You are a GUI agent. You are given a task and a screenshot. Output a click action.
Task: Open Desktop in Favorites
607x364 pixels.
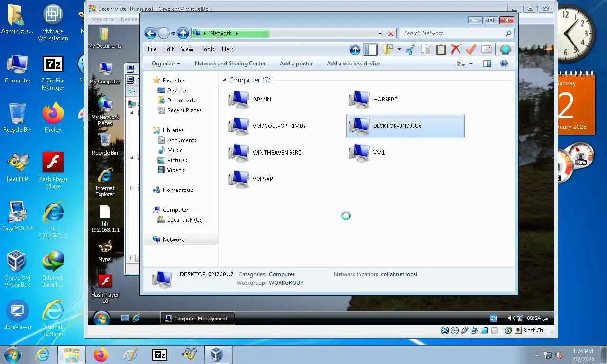coord(177,91)
